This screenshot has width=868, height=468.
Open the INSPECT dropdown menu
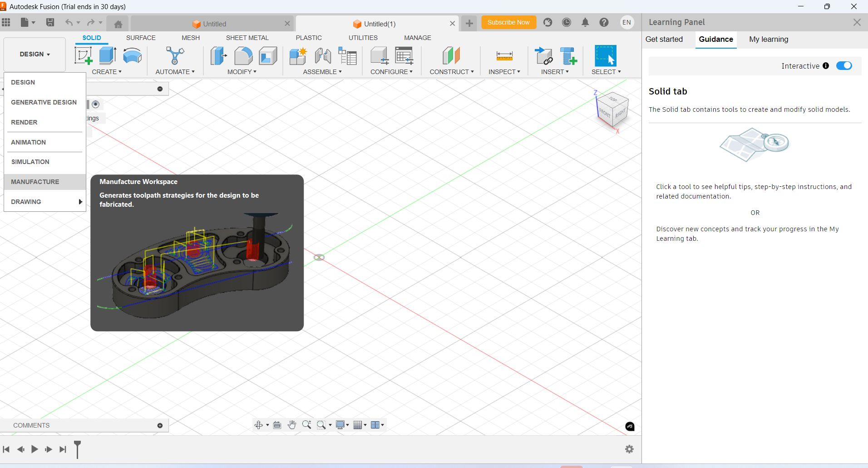point(504,72)
